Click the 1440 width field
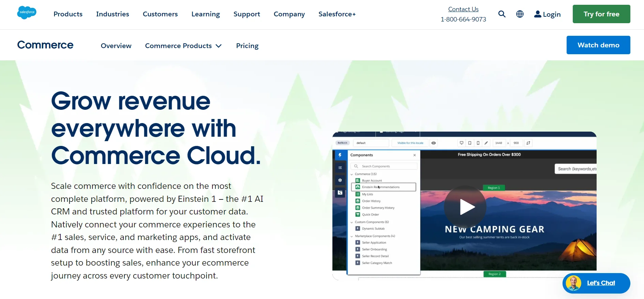The width and height of the screenshot is (644, 299). tap(499, 143)
